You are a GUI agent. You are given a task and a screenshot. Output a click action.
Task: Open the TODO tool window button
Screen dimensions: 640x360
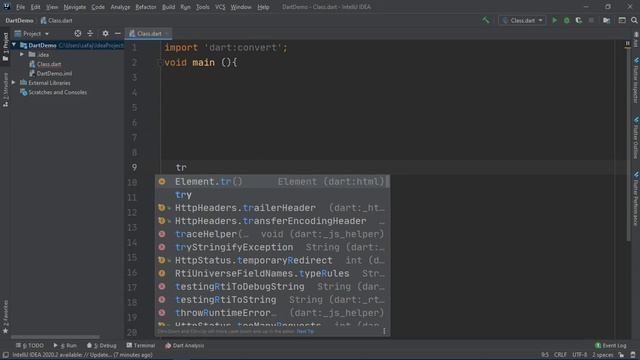point(29,346)
